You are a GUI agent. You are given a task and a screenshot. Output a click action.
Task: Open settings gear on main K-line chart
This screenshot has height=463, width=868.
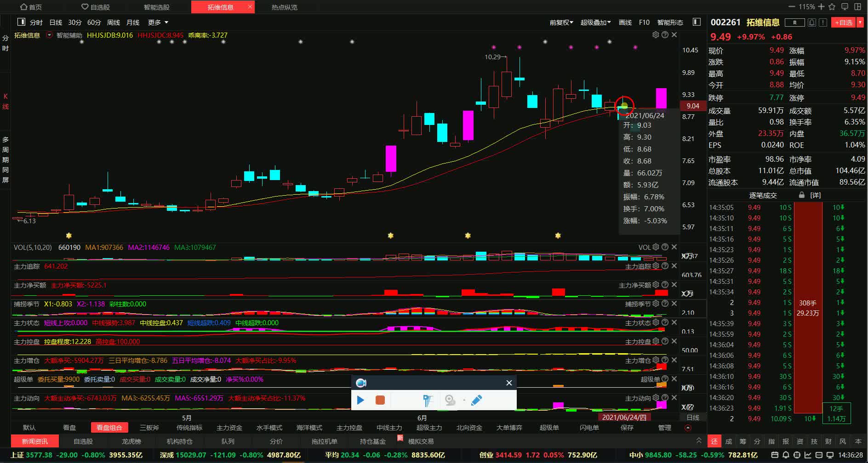click(x=656, y=35)
